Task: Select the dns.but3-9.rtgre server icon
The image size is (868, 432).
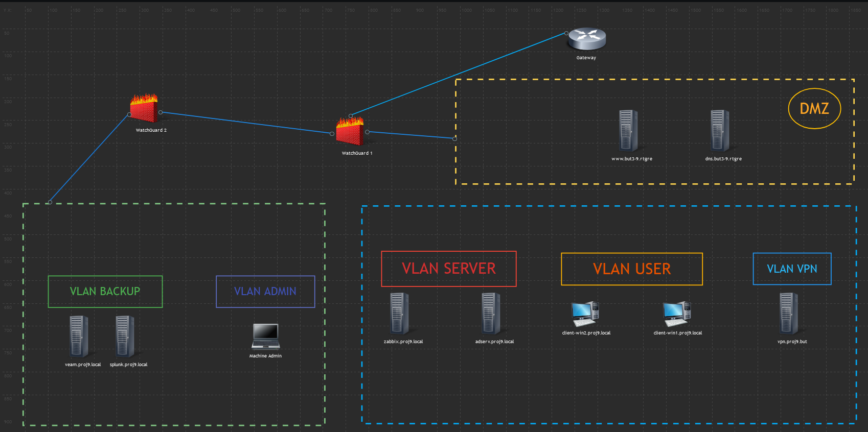Action: coord(720,131)
